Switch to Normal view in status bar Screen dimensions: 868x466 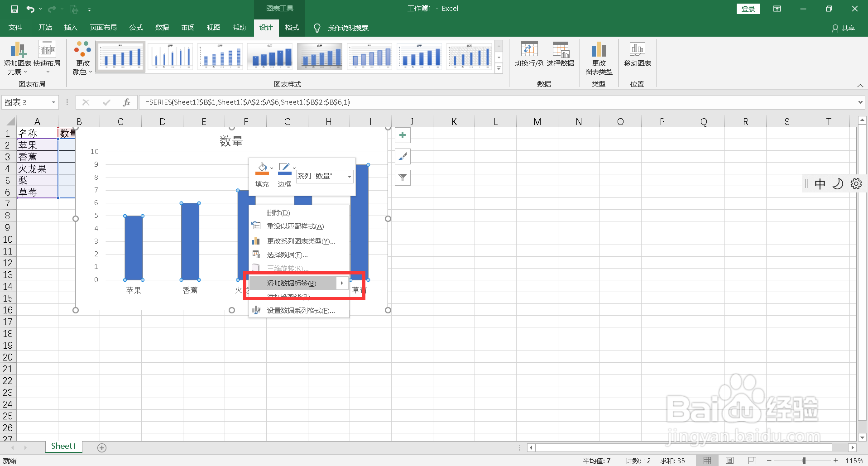[x=707, y=461]
